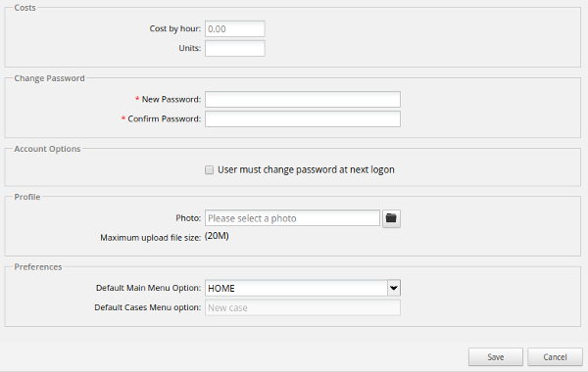The width and height of the screenshot is (588, 372).
Task: Select the Default Cases Menu option field
Action: click(x=303, y=307)
